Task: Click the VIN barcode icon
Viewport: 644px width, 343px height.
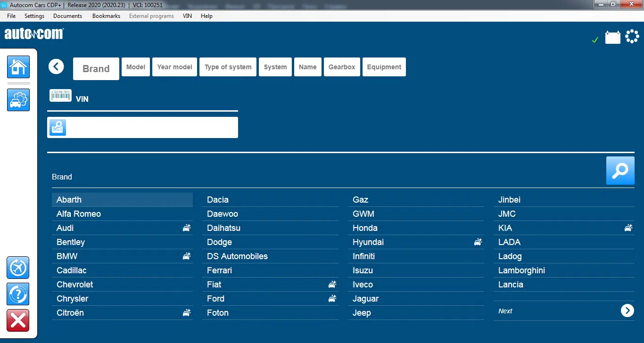Action: (x=60, y=96)
